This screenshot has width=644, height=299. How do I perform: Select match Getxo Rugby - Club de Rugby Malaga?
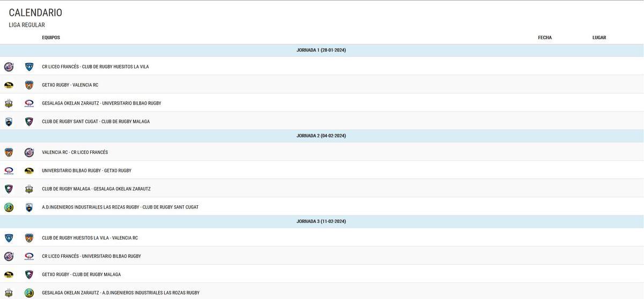pos(82,275)
